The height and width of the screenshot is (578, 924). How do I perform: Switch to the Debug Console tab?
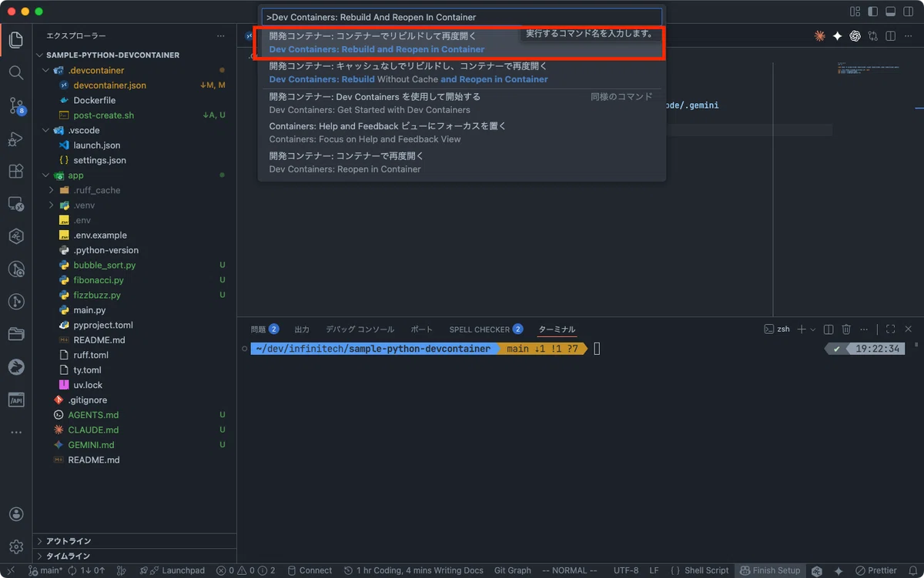pos(360,329)
